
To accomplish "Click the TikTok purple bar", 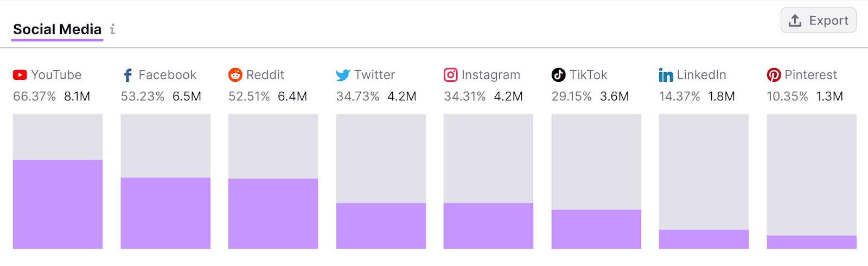I will coord(596,229).
